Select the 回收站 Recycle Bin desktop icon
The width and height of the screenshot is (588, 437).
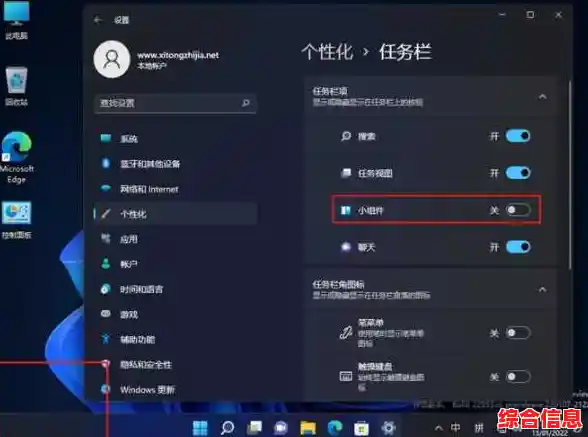(x=16, y=86)
